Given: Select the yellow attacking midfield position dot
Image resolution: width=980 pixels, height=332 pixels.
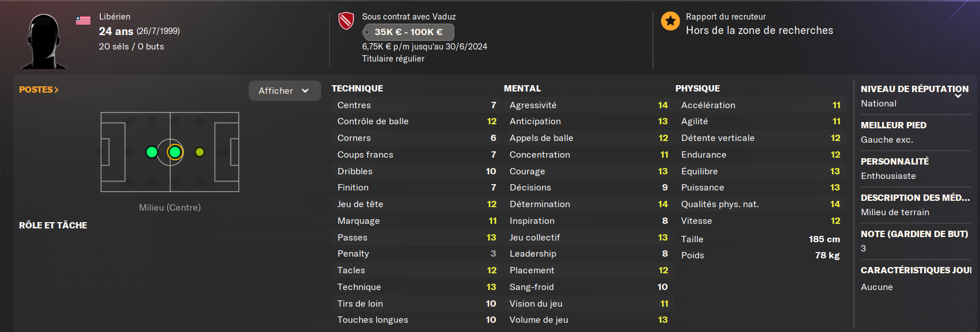Looking at the screenshot, I should (x=199, y=152).
